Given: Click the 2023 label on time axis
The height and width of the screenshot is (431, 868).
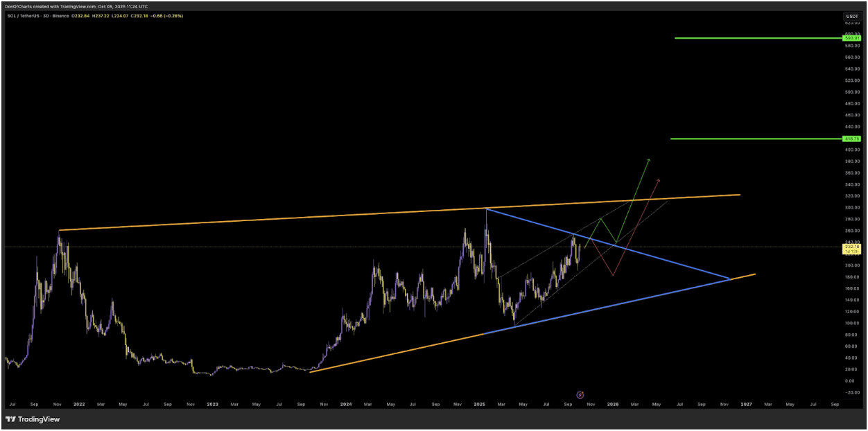Looking at the screenshot, I should (x=212, y=403).
